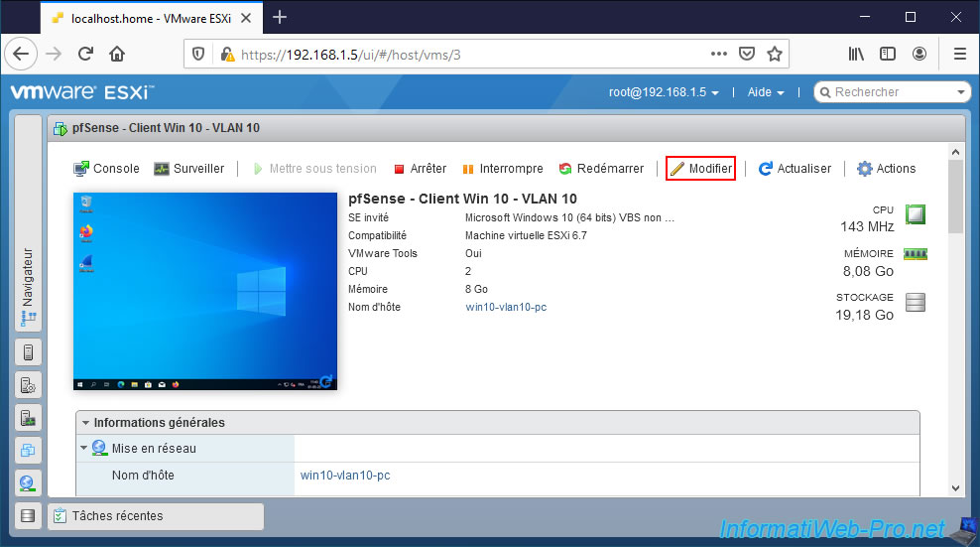Expand the Tâches récentes panel
The height and width of the screenshot is (547, 980).
(x=156, y=516)
